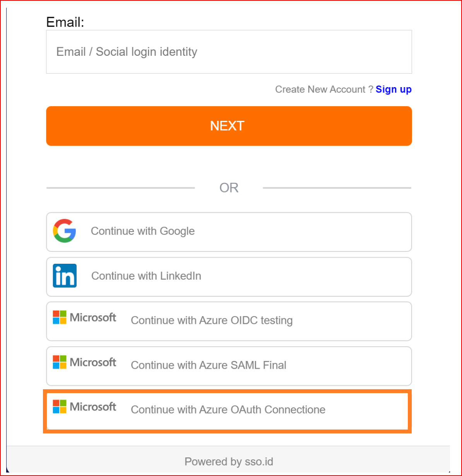Choose Continue with Google
The height and width of the screenshot is (476, 462).
[229, 232]
